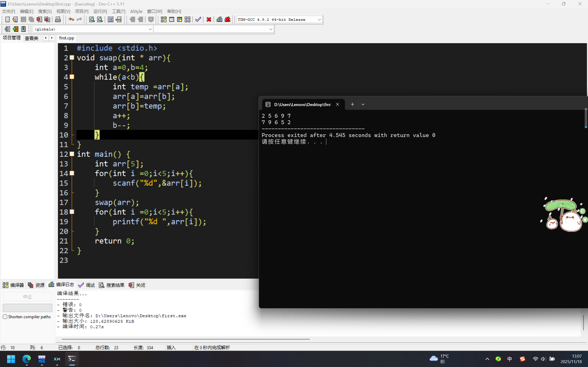Click the bar chart profile analysis icon
The width and height of the screenshot is (588, 367).
(219, 20)
